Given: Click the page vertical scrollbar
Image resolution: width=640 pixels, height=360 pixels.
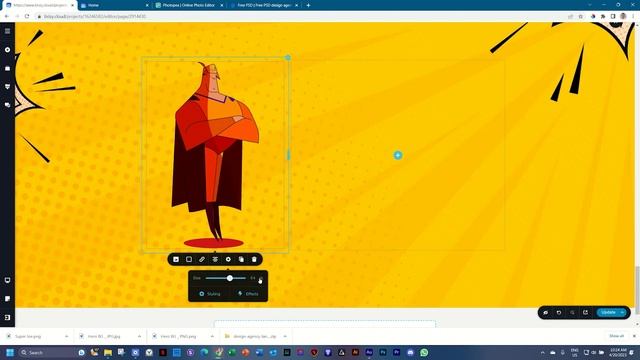Looking at the screenshot, I should (637, 290).
